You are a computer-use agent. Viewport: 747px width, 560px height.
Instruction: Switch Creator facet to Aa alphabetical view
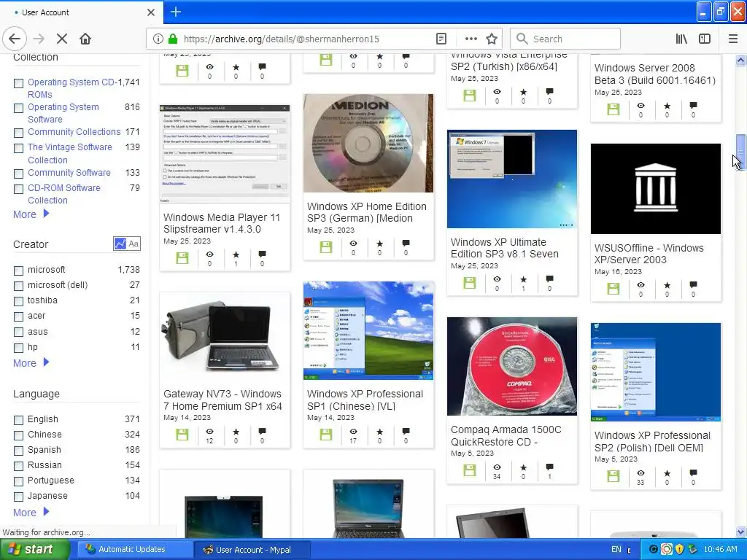click(x=133, y=244)
